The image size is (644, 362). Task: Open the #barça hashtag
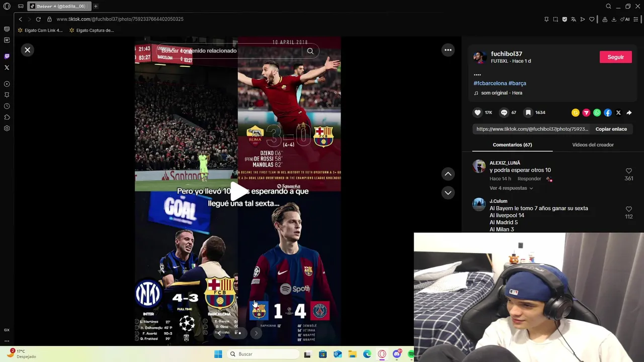pyautogui.click(x=517, y=83)
